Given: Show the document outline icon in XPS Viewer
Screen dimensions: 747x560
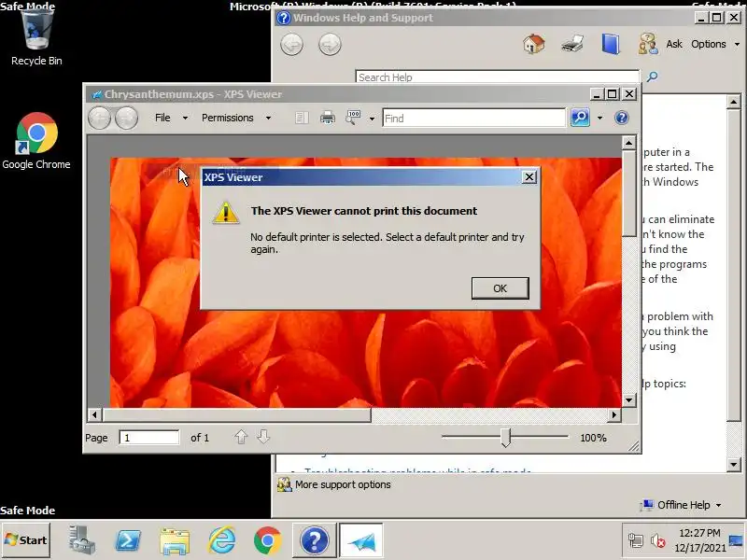Looking at the screenshot, I should 302,118.
